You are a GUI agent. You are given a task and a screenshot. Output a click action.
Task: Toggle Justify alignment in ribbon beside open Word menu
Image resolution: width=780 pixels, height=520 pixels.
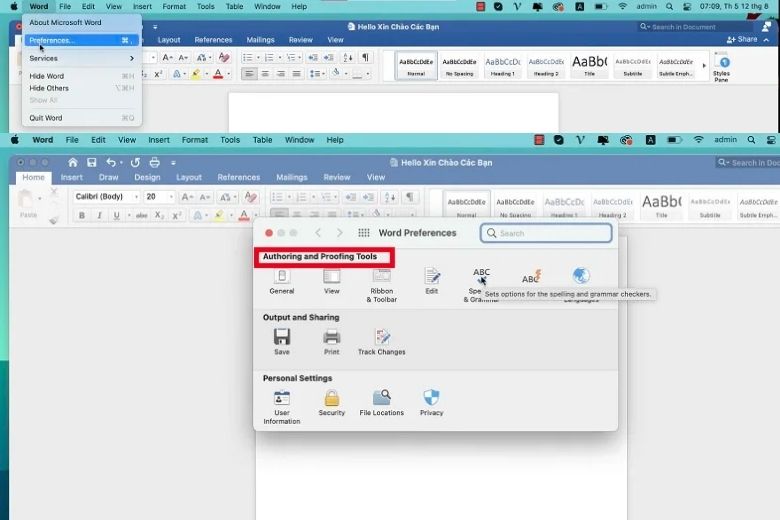(296, 74)
